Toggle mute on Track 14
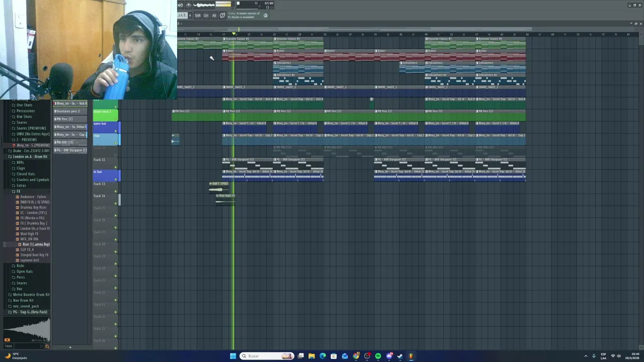Viewport: 644px width, 362px height. pyautogui.click(x=116, y=203)
